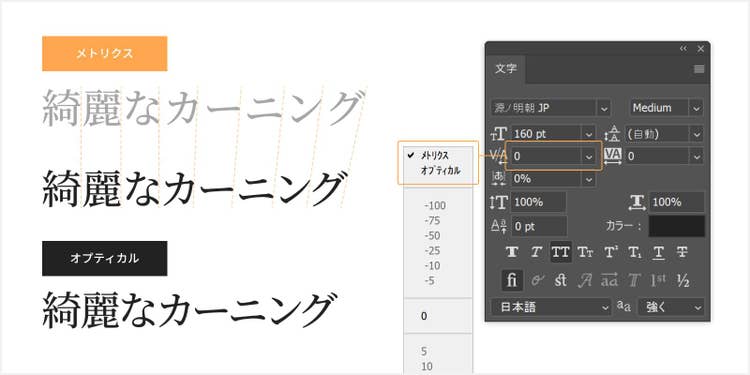Click the vertical scale icon
The height and width of the screenshot is (375, 750).
[499, 202]
